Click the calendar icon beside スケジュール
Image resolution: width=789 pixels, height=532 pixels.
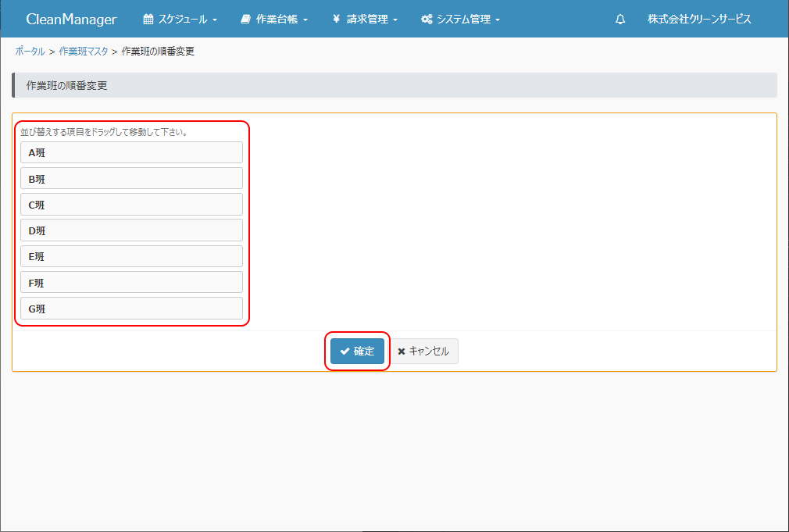coord(148,19)
